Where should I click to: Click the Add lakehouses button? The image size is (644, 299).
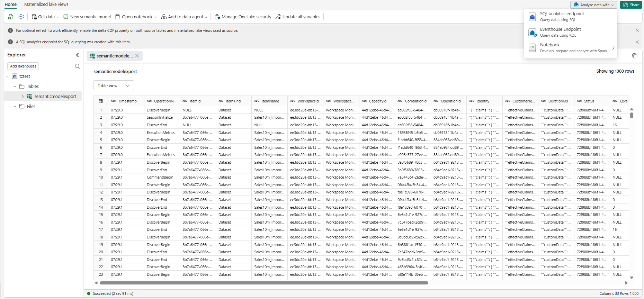pyautogui.click(x=23, y=66)
